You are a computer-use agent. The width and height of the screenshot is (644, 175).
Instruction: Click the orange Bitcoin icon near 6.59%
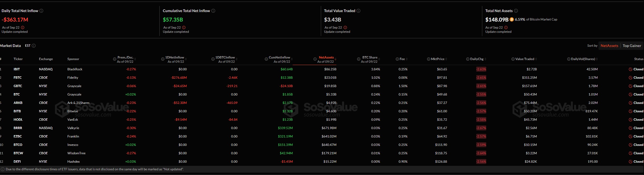pyautogui.click(x=512, y=19)
